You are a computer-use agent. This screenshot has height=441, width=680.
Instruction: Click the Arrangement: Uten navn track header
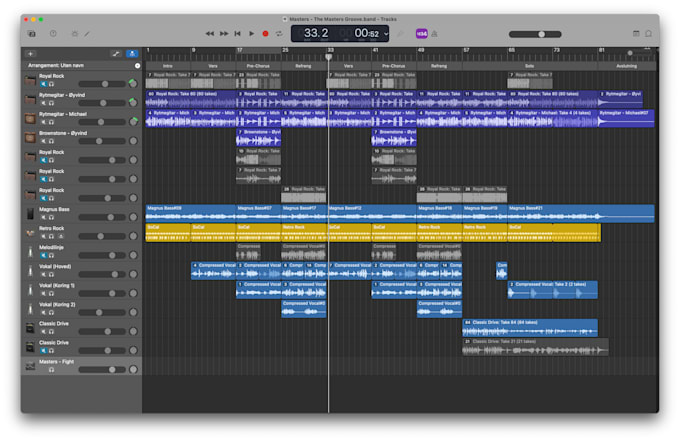point(82,66)
